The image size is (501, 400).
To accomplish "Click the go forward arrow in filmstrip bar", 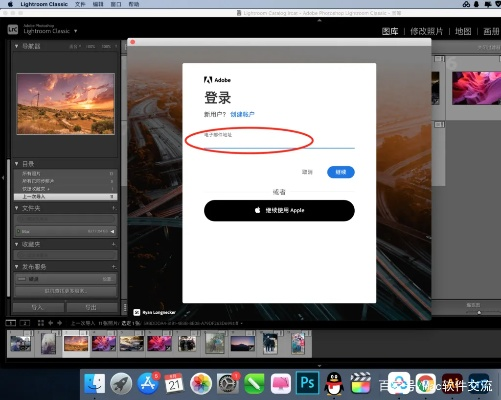I will [x=59, y=323].
